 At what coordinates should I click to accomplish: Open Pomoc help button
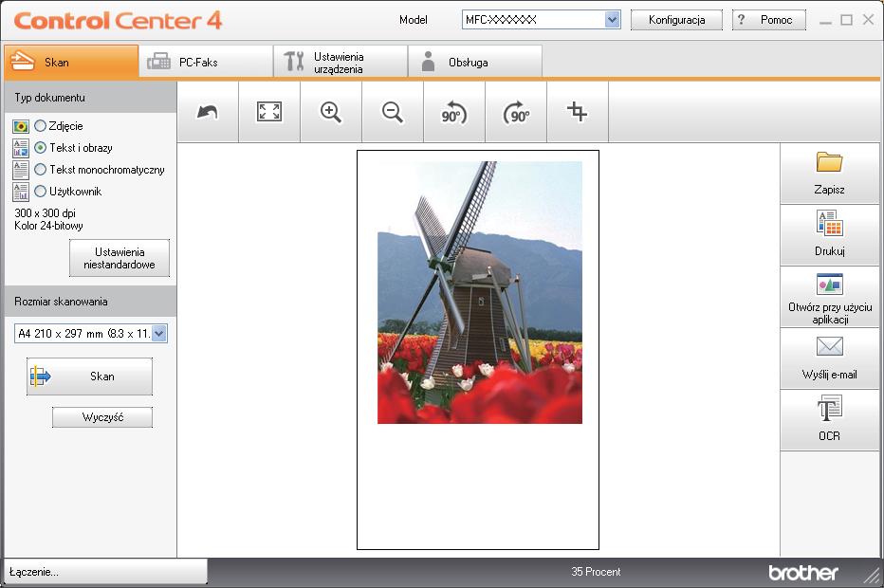(x=769, y=20)
